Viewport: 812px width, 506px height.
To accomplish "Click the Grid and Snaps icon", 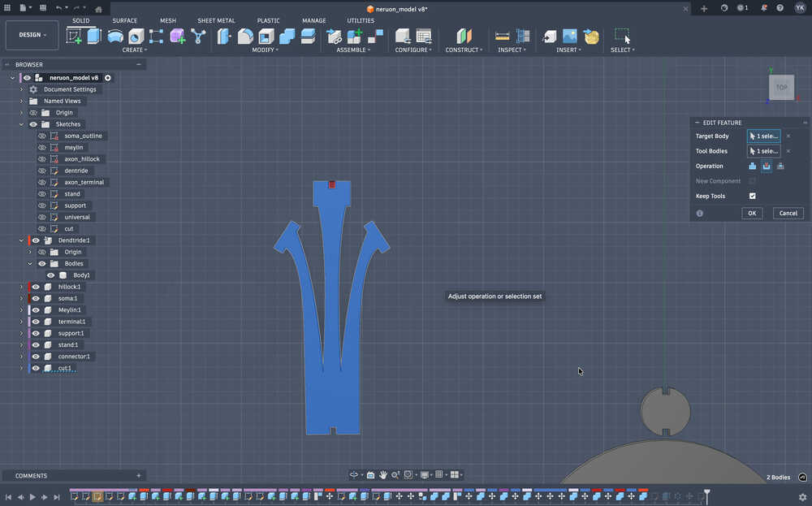I will coord(439,474).
